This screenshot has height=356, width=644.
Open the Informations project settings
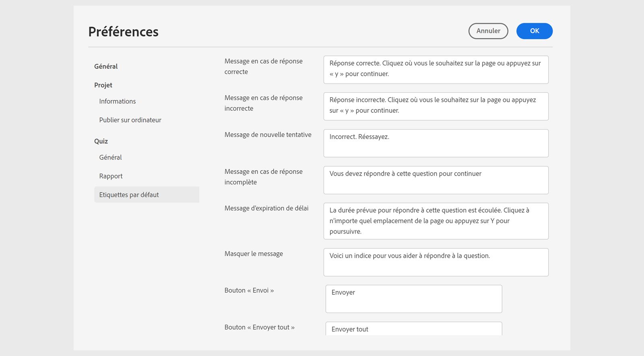[118, 101]
